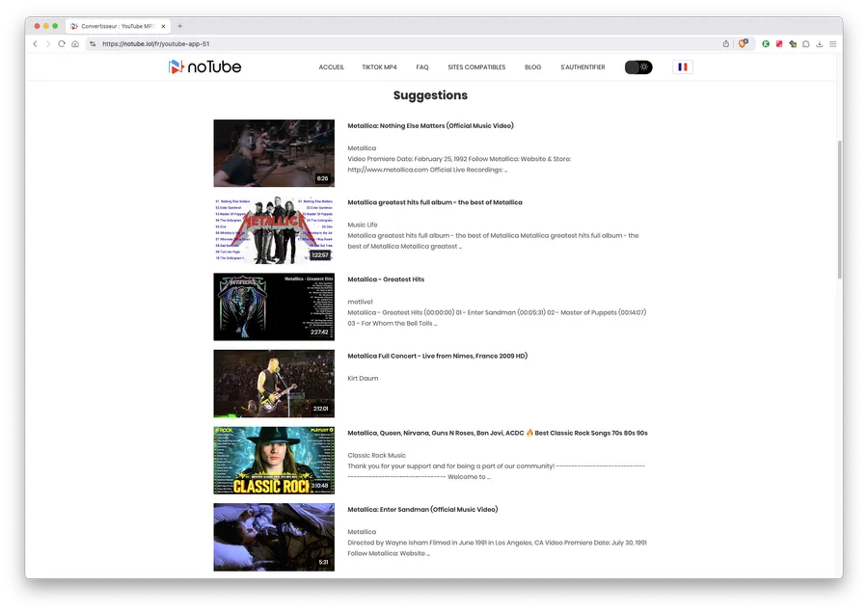This screenshot has height=612, width=868.
Task: Open Enter Sandman Official Music Video link
Action: tap(422, 509)
